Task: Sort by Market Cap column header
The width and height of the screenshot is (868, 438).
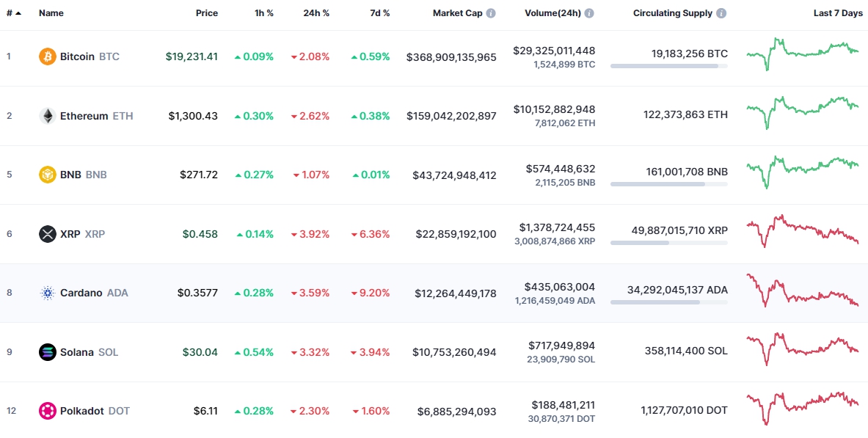Action: point(458,13)
